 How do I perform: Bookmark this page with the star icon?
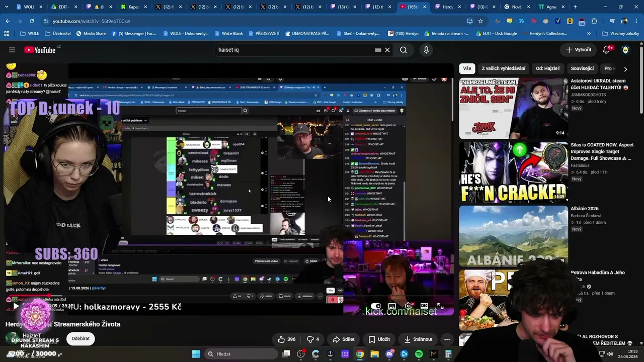[x=480, y=21]
